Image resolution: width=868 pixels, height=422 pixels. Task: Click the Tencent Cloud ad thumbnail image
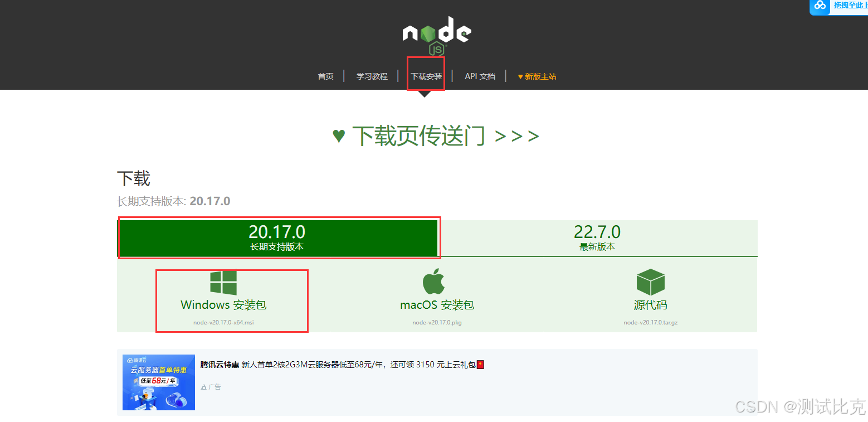point(159,382)
